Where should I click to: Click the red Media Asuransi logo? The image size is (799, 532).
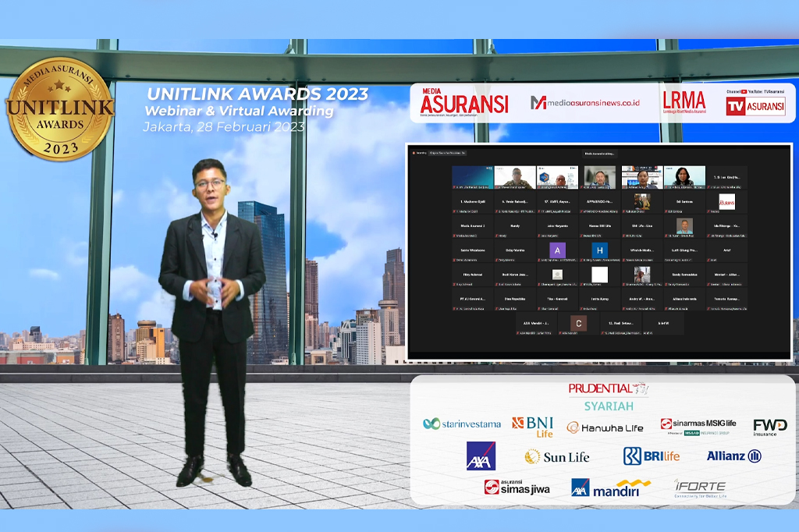tap(464, 101)
